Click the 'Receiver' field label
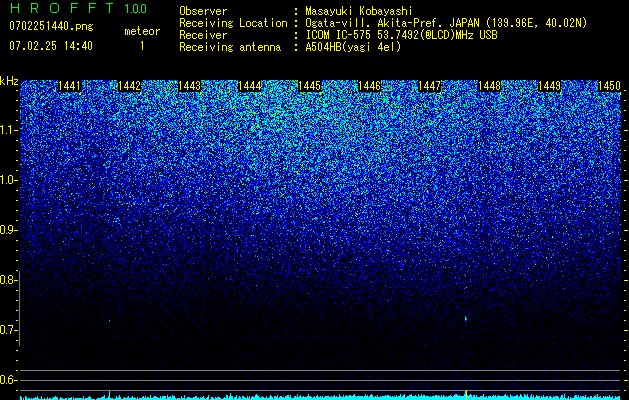The image size is (629, 400). (203, 35)
